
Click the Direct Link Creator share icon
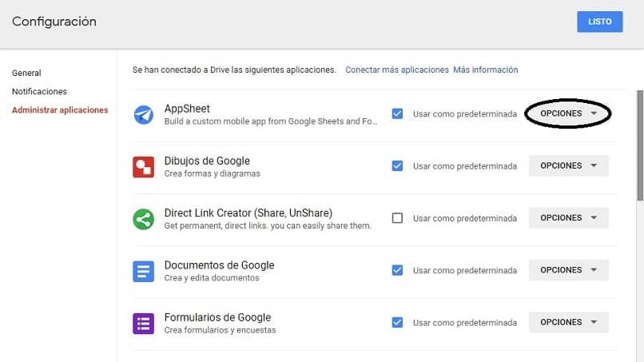[143, 219]
